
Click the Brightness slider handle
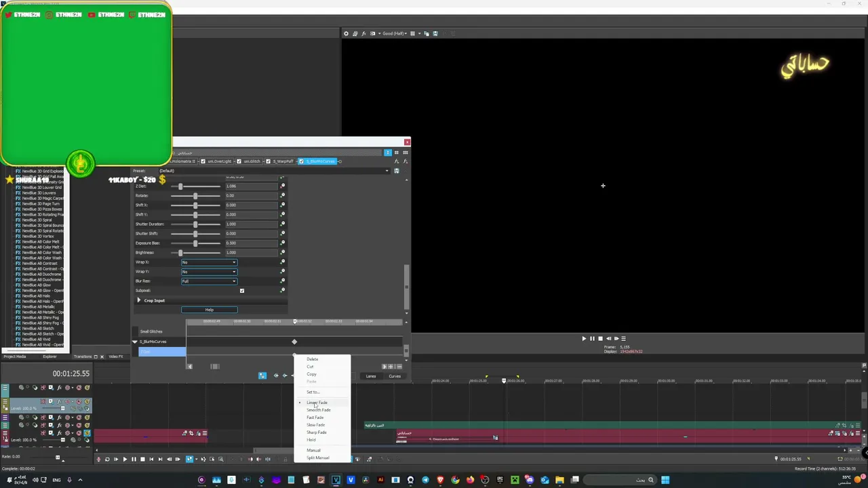pyautogui.click(x=180, y=253)
